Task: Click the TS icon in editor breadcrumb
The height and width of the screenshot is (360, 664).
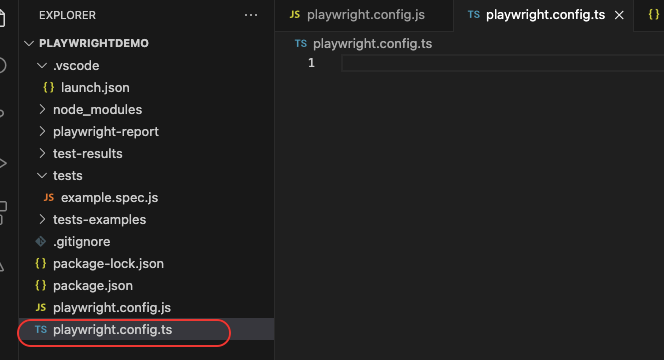Action: (301, 43)
